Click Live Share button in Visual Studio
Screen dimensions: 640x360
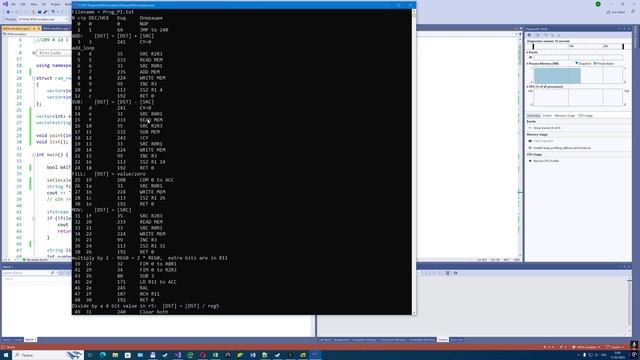(x=616, y=12)
